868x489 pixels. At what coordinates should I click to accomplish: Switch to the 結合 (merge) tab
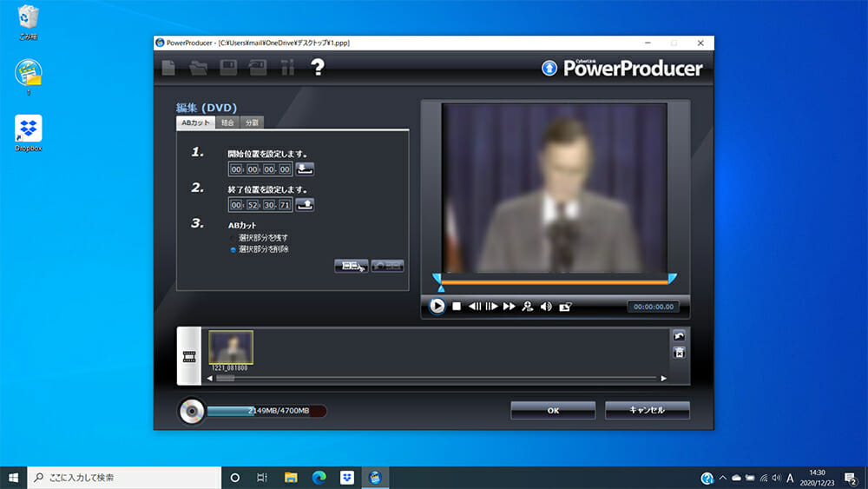point(227,123)
